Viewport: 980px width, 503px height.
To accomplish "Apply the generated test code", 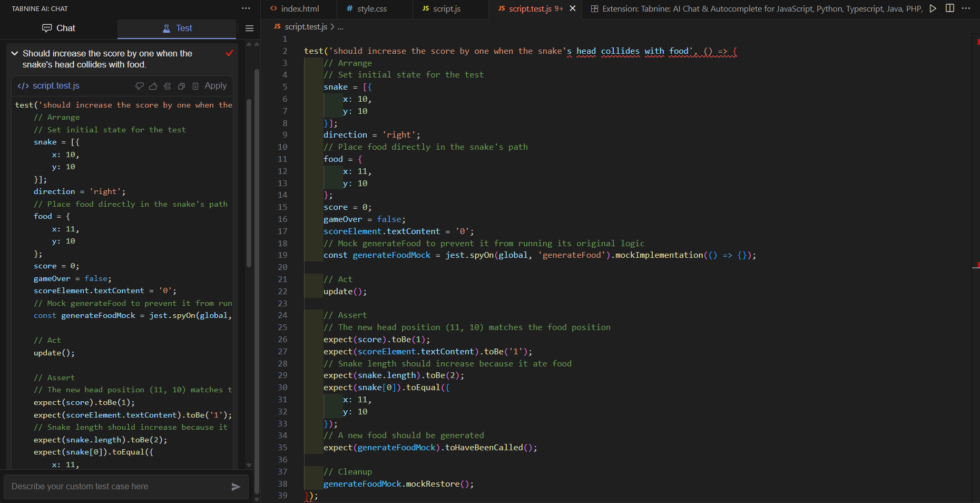I will click(215, 86).
